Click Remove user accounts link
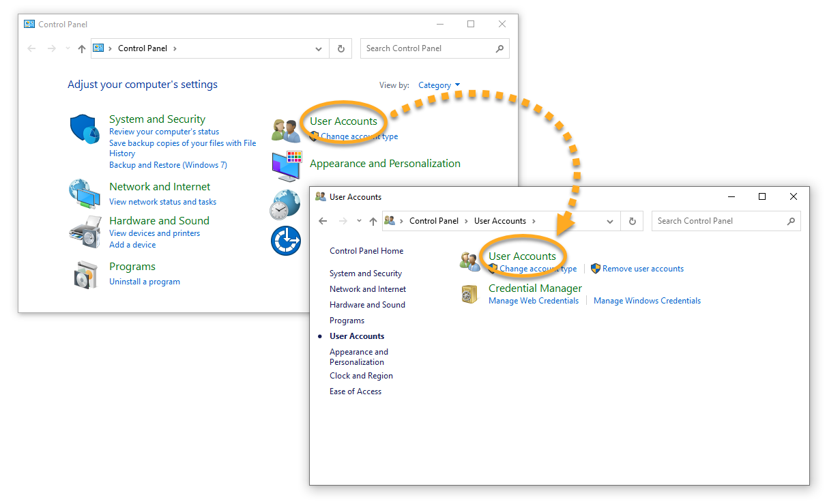The width and height of the screenshot is (827, 504). pos(642,269)
